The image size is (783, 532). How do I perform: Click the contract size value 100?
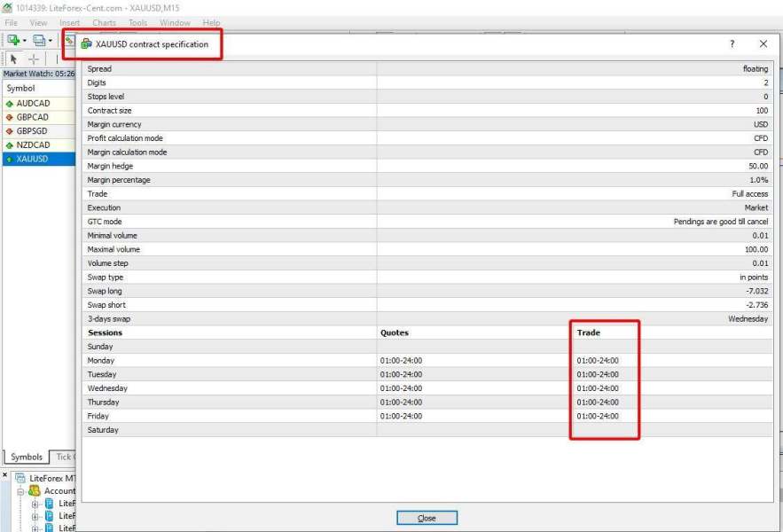762,111
